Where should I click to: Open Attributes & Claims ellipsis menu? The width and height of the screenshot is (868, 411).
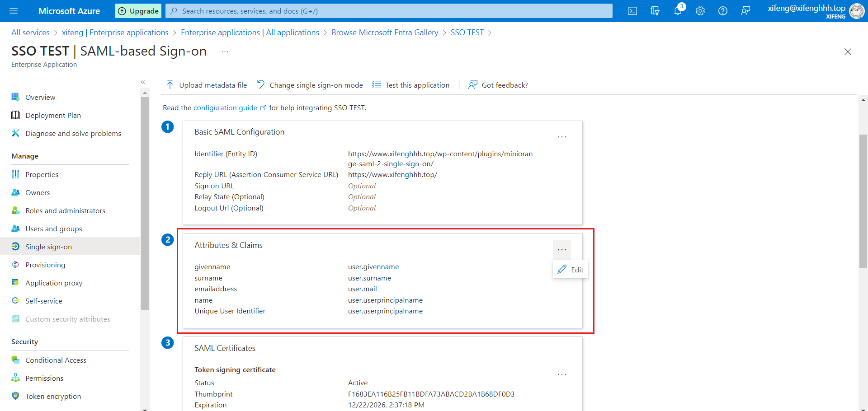[x=562, y=250]
